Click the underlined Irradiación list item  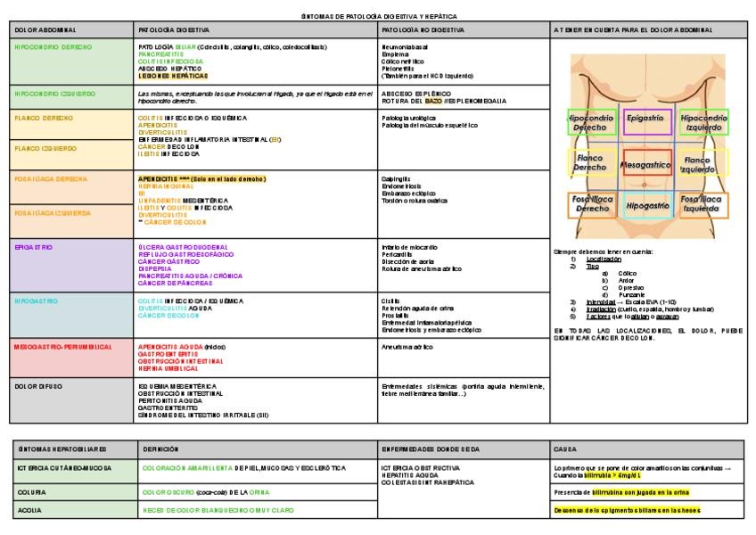[x=604, y=309]
